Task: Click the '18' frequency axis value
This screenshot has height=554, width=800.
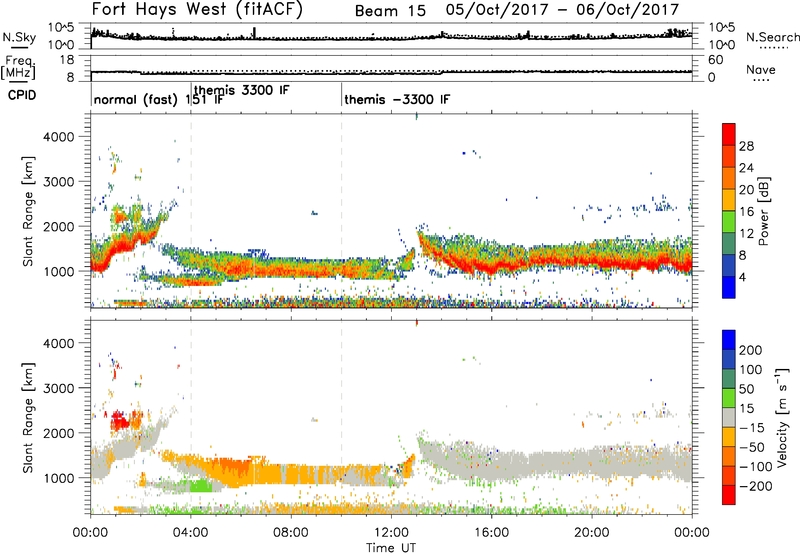Action: 67,60
